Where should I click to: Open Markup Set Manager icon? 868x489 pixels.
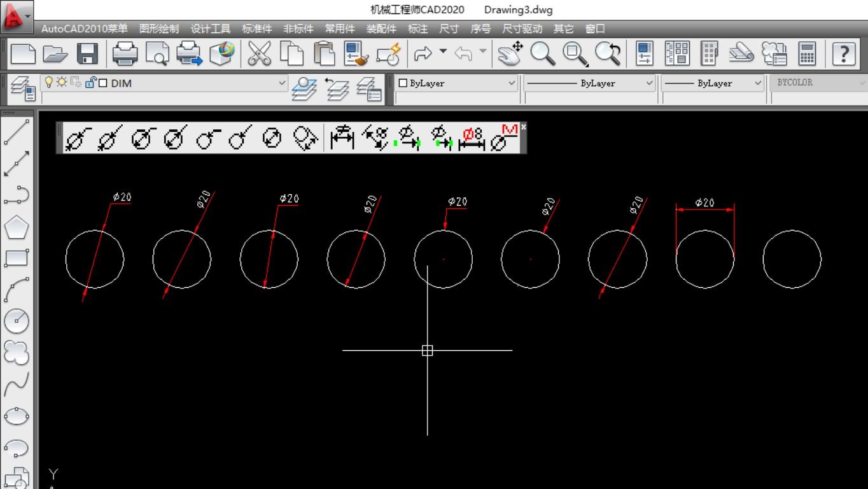774,53
